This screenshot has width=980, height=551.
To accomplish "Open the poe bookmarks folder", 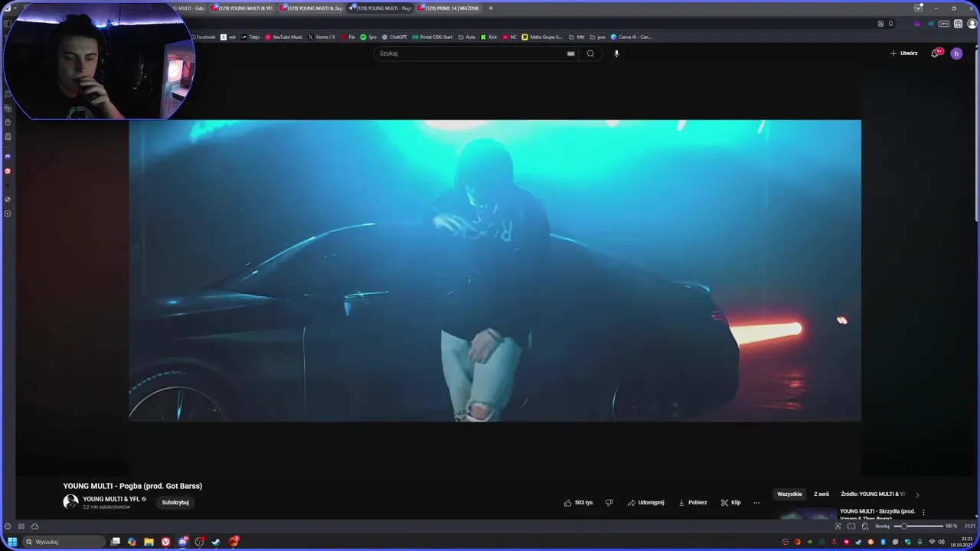I will coord(597,37).
